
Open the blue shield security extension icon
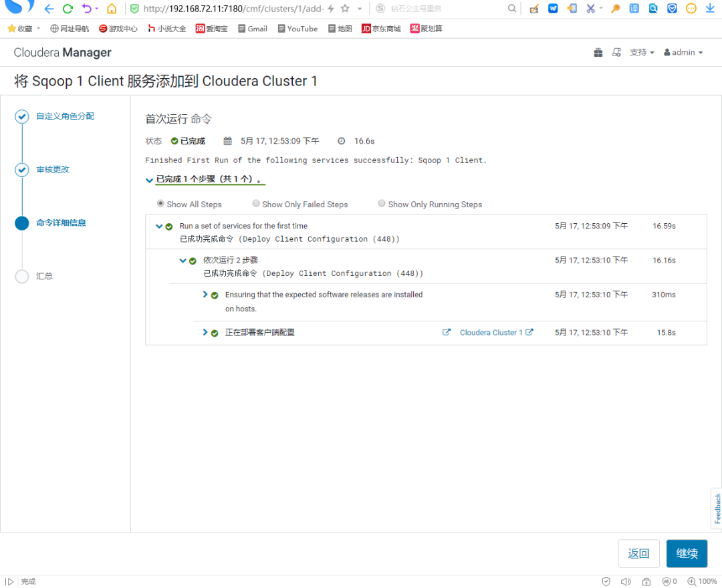tap(672, 8)
